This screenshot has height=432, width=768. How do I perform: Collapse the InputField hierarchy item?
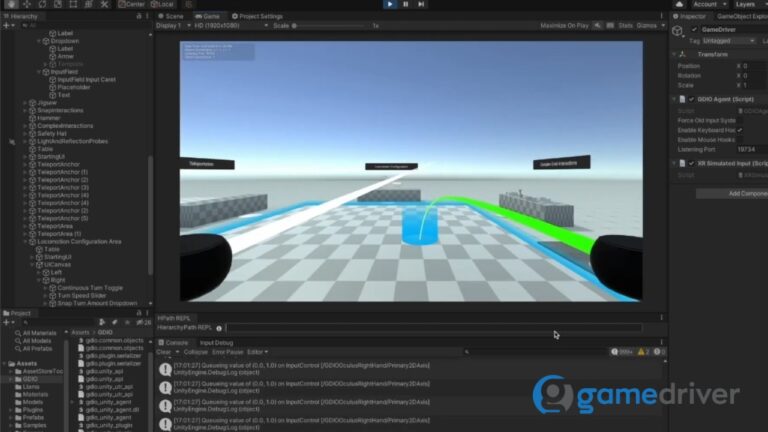(x=39, y=72)
